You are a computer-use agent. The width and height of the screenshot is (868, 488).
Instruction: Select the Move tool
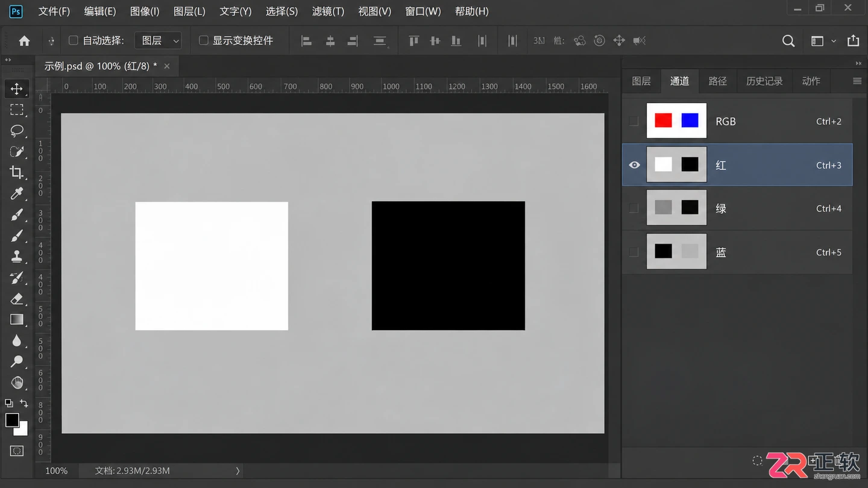pyautogui.click(x=16, y=89)
